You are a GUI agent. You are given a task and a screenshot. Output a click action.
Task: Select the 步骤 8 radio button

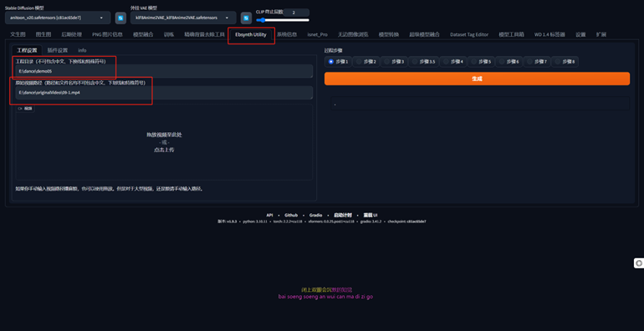565,62
